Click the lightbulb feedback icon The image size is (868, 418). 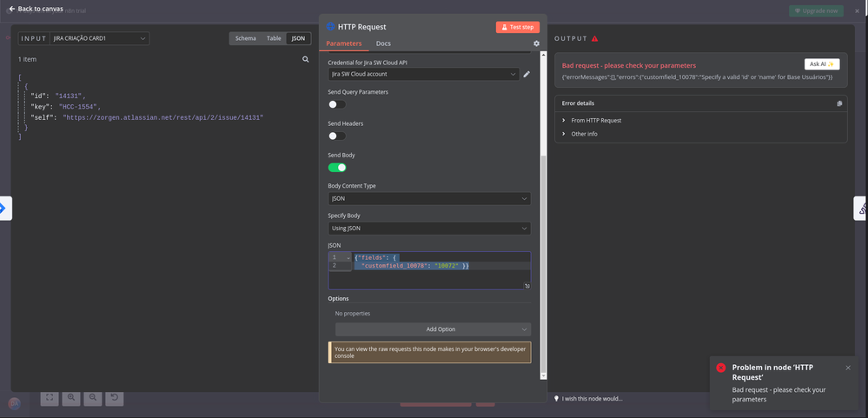556,399
